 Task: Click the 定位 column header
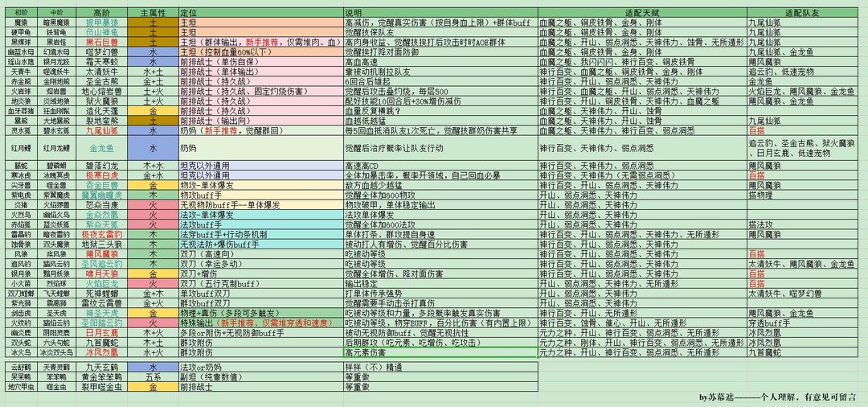(260, 12)
